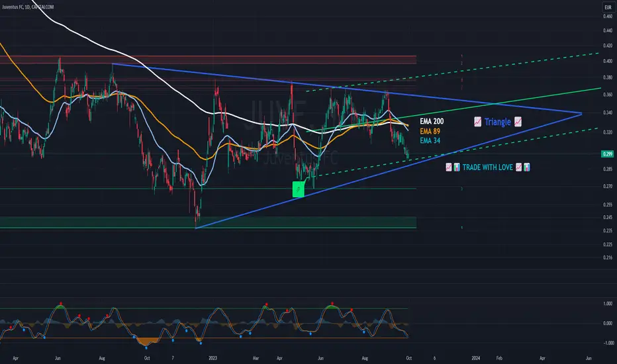Click the blue Triangle annotation text
Viewport: 617px width, 364px height.
(x=497, y=122)
